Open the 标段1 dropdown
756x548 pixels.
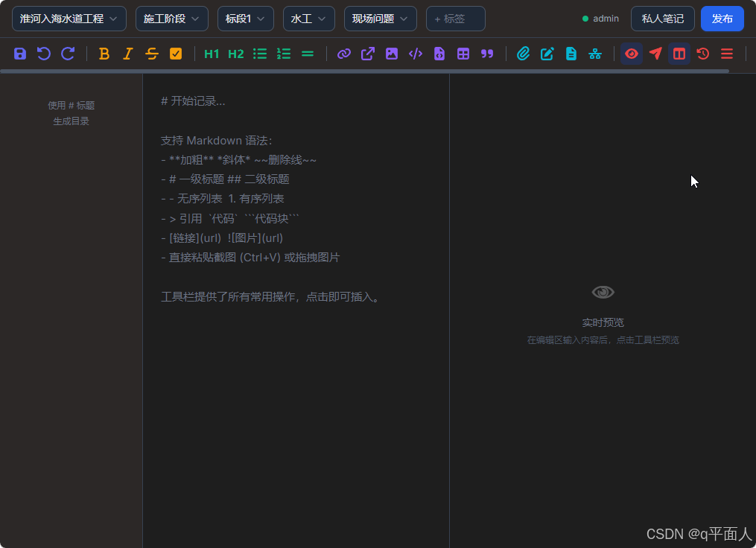click(x=245, y=19)
